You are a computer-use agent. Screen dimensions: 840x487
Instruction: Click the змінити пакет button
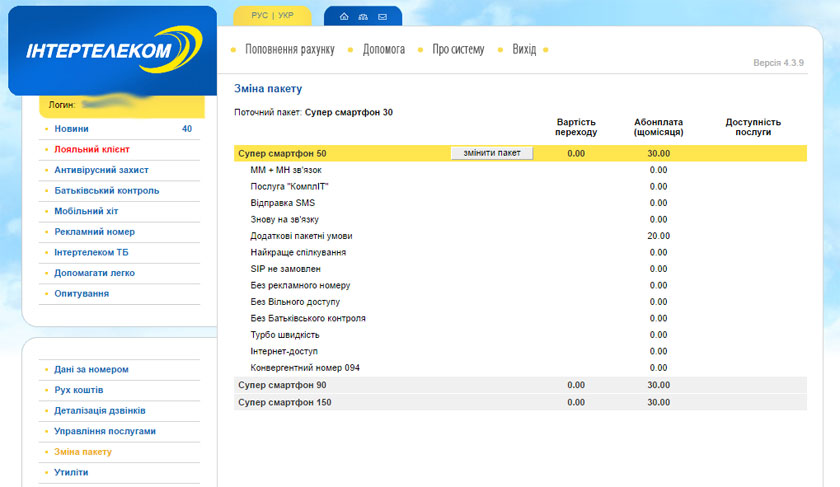[492, 153]
